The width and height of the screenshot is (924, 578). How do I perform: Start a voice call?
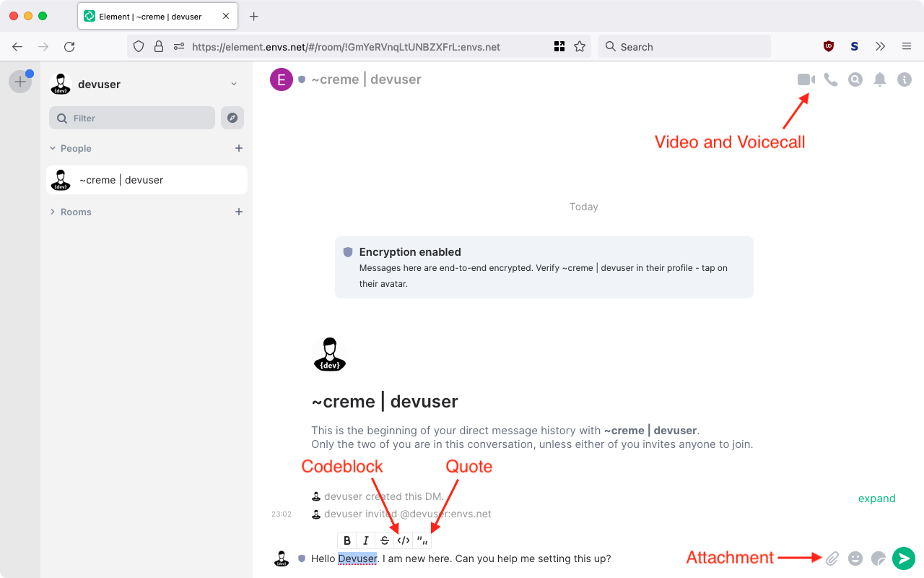(x=831, y=79)
